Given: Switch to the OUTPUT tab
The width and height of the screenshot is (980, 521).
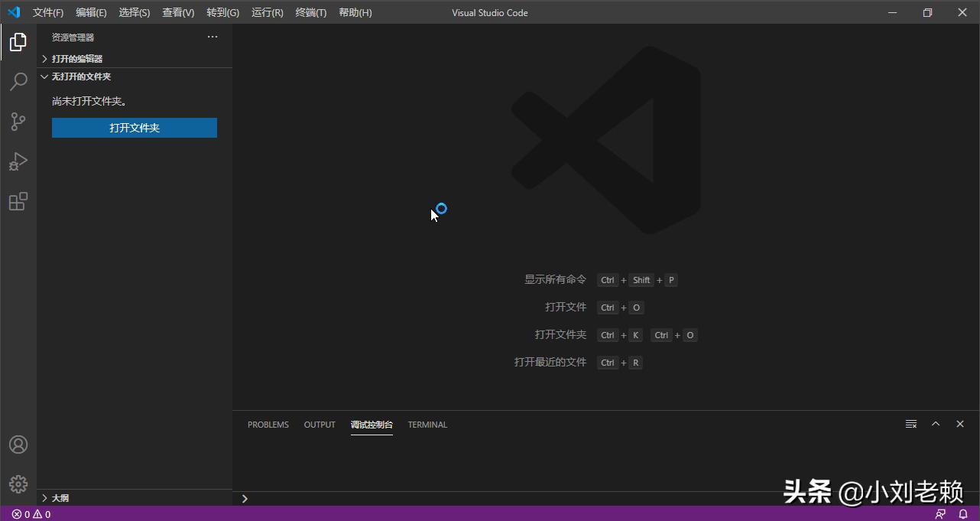Looking at the screenshot, I should [x=319, y=425].
